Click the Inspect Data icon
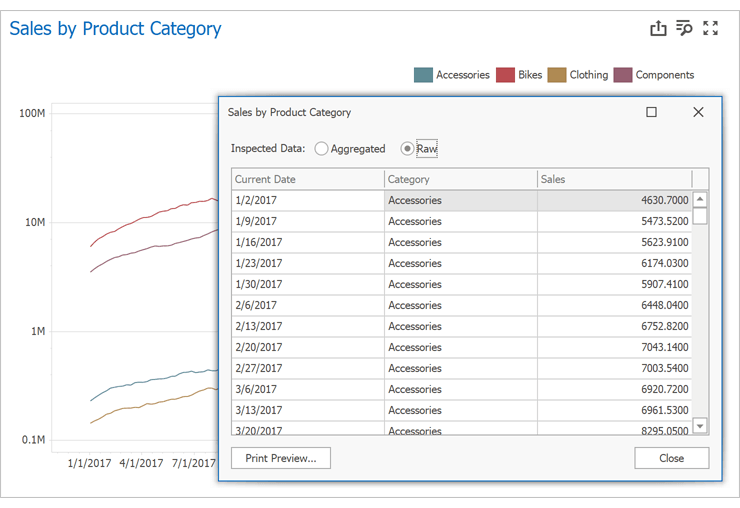 point(684,28)
